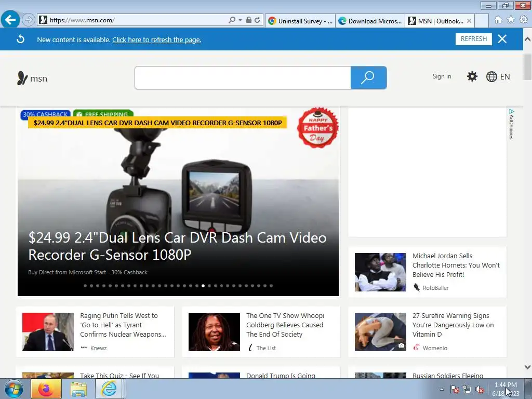Click the Putin article thumbnail
Image resolution: width=532 pixels, height=399 pixels.
(x=48, y=332)
